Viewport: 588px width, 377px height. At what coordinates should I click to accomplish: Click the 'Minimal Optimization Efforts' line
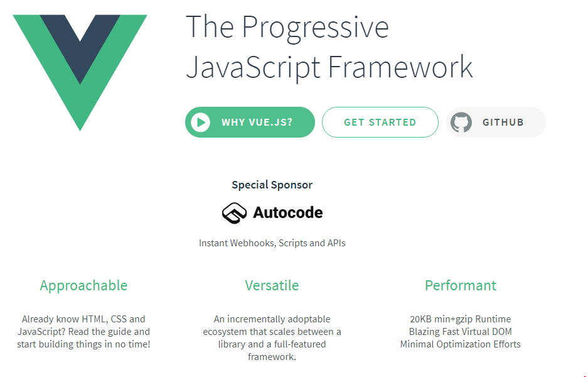461,344
